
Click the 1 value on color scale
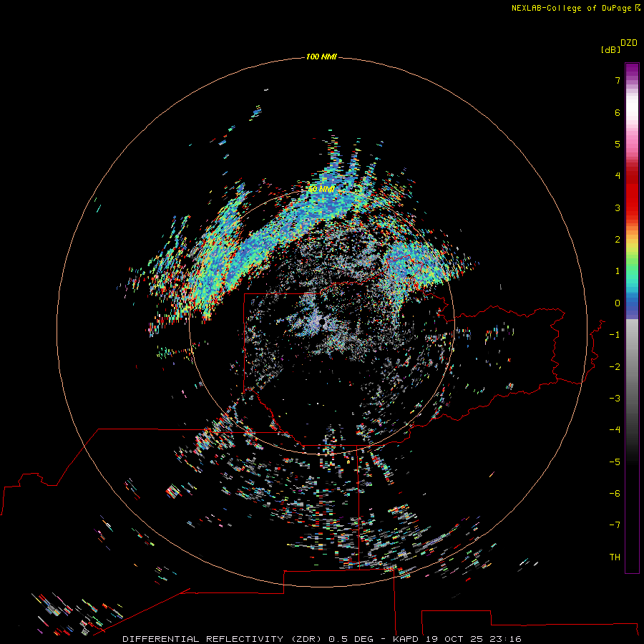618,271
